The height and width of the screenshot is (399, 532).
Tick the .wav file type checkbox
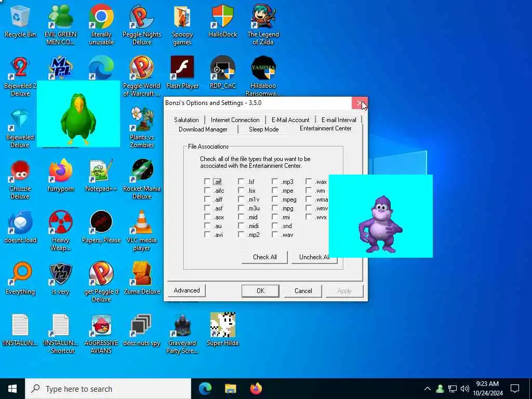coord(275,234)
